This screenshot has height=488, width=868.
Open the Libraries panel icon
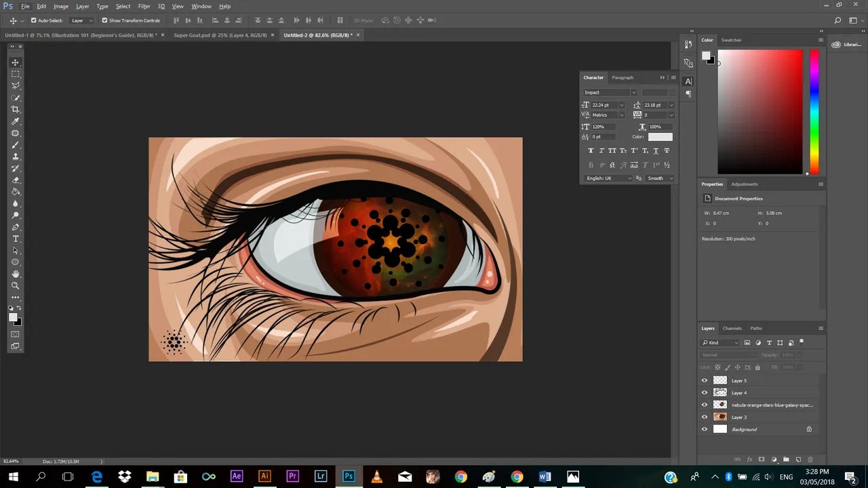[836, 45]
